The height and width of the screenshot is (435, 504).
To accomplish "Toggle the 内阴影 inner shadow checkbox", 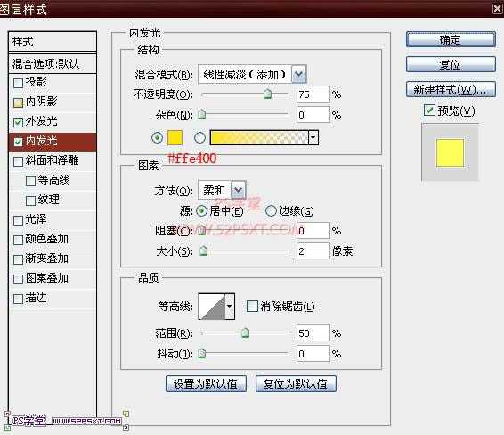I will [x=18, y=103].
